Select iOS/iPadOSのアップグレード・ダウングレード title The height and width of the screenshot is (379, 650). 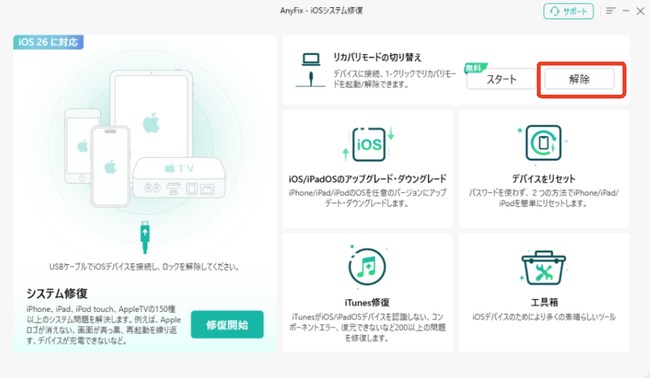coord(368,179)
